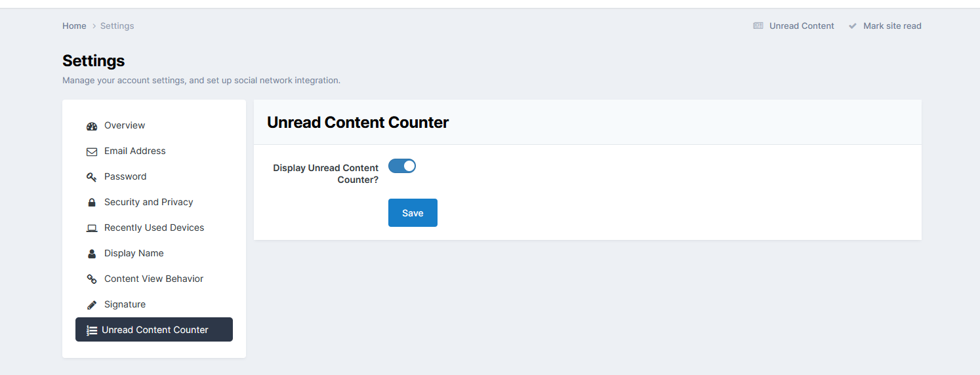The width and height of the screenshot is (980, 375).
Task: Save the unread counter setting
Action: (413, 213)
